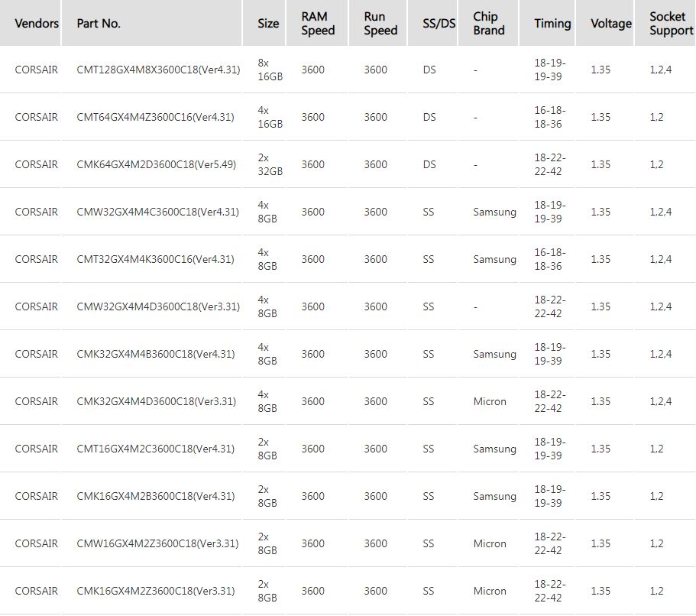Select part number CMK16GX4M2Z3600C18(Ver3.31)
Viewport: 696px width, 616px height.
tap(157, 591)
